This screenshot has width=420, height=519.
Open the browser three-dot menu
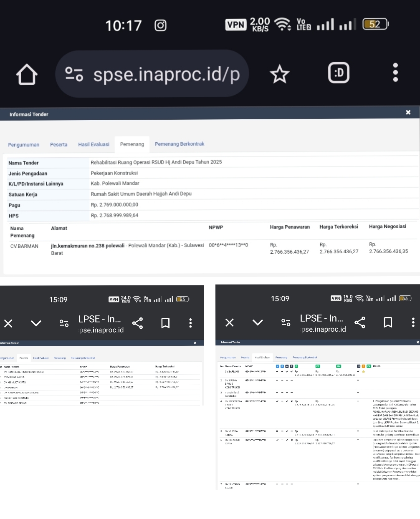(x=395, y=73)
